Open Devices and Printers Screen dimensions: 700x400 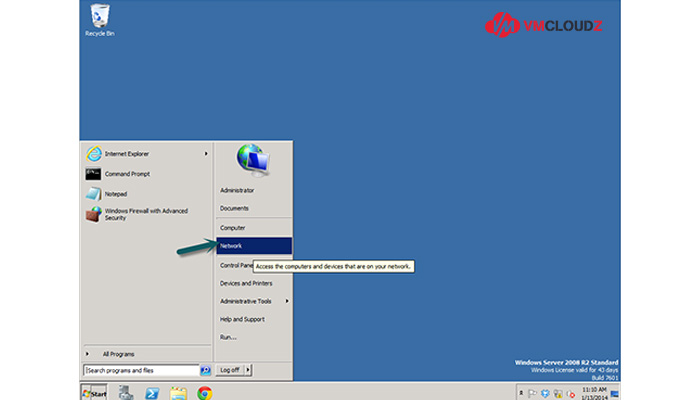pyautogui.click(x=246, y=283)
